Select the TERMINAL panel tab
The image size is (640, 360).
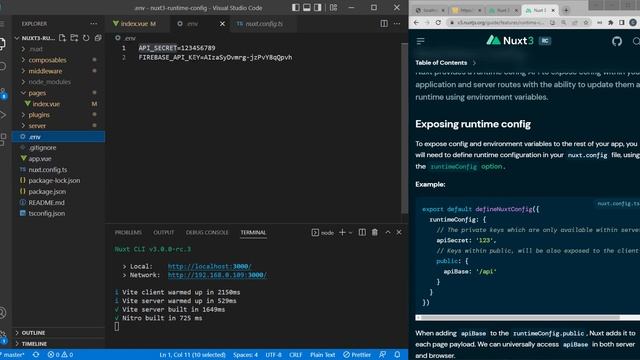point(253,232)
